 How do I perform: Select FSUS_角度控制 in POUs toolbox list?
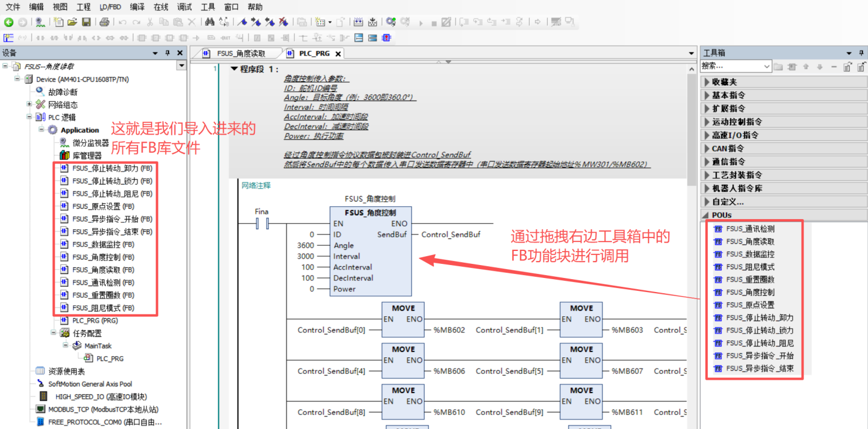pos(750,292)
